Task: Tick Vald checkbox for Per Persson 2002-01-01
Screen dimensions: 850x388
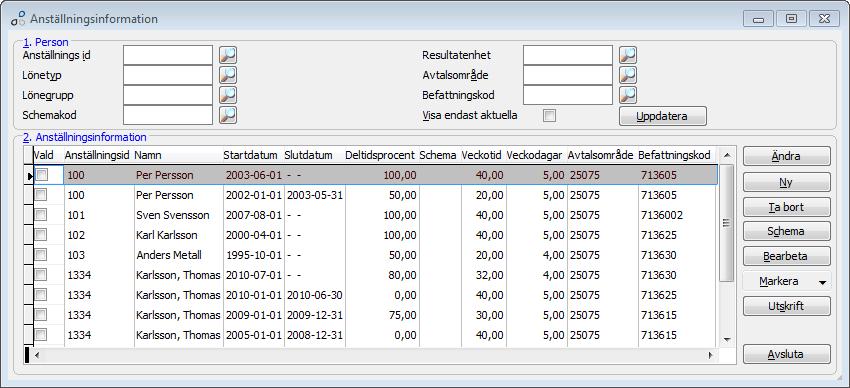Action: click(x=41, y=195)
